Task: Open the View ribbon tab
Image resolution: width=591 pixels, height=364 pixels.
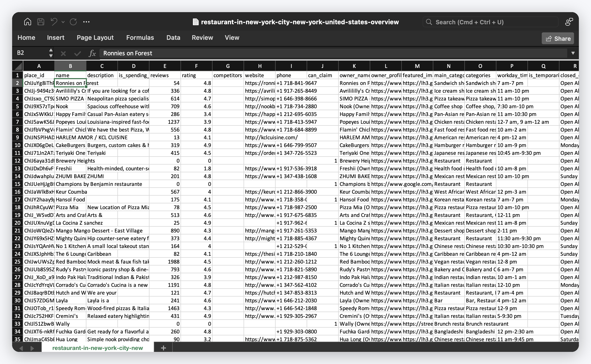Action: 232,38
